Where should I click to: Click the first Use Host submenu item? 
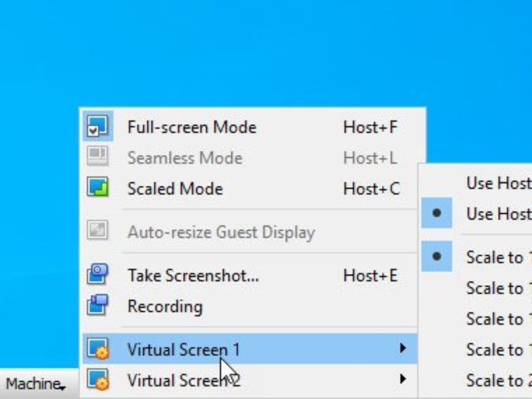point(476,183)
